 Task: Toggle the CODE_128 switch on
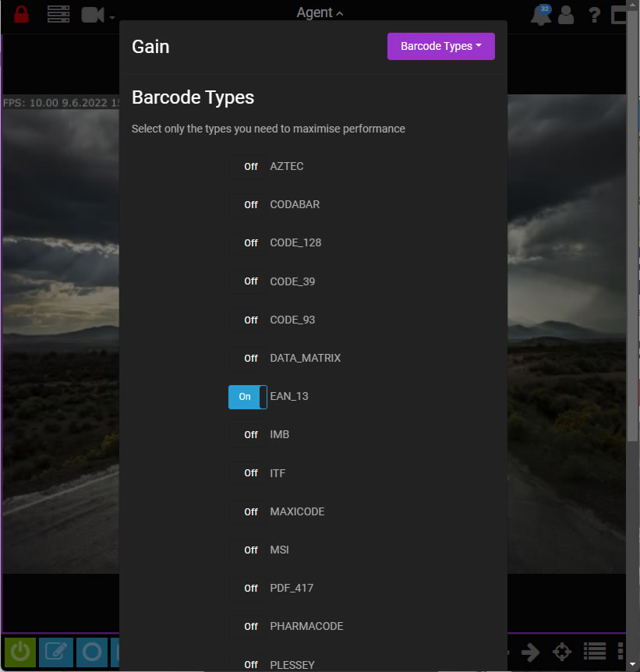pyautogui.click(x=247, y=243)
